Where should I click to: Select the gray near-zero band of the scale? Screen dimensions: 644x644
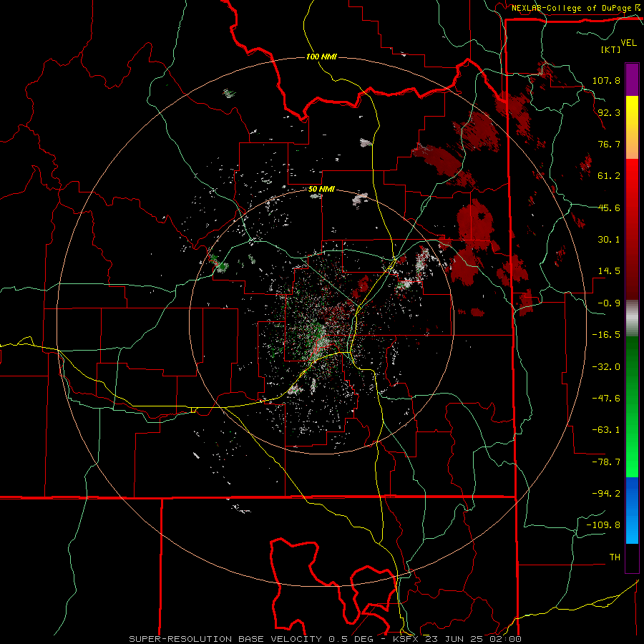tap(632, 318)
